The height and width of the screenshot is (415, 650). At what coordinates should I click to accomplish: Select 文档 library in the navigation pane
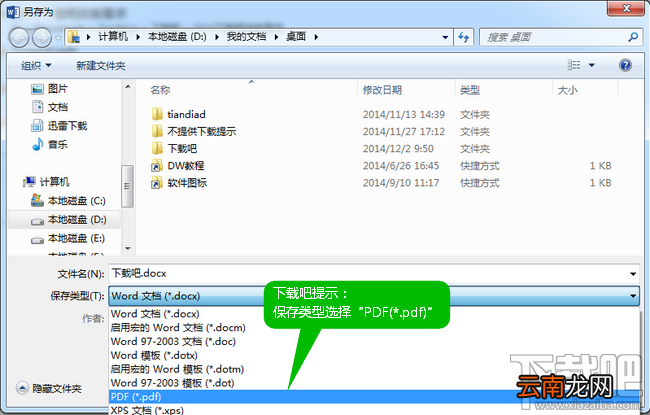tap(49, 107)
